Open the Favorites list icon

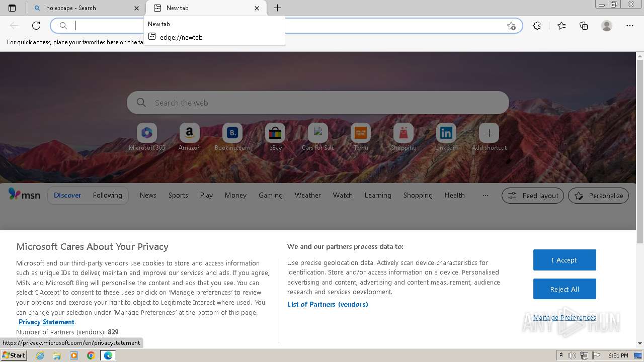[x=561, y=26]
